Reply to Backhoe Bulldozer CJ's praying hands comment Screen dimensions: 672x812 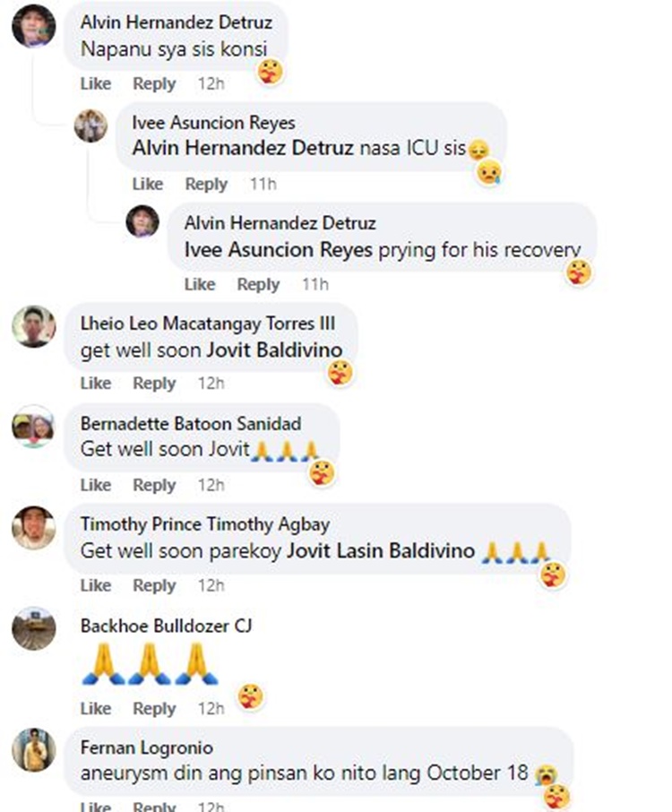click(154, 708)
